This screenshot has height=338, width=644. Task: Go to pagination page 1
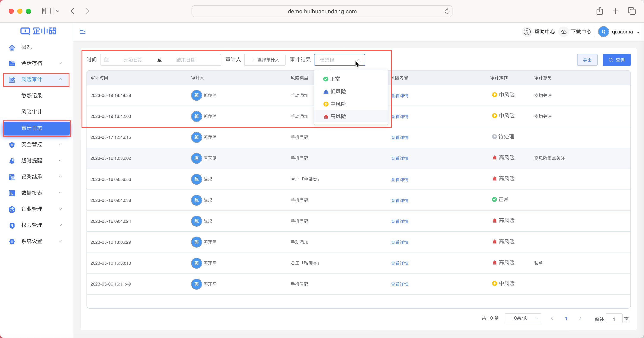(x=566, y=319)
